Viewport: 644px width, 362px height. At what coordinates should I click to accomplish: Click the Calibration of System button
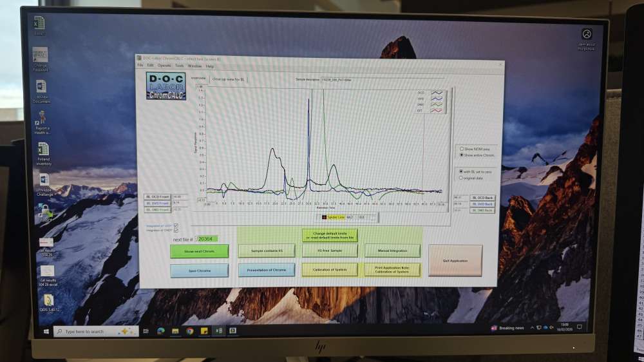tap(330, 269)
